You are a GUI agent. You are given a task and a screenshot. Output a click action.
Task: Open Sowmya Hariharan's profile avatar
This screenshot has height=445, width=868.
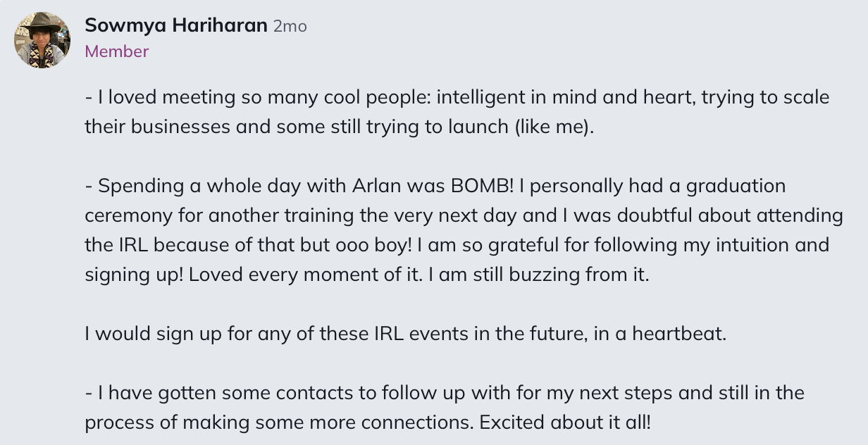[42, 40]
